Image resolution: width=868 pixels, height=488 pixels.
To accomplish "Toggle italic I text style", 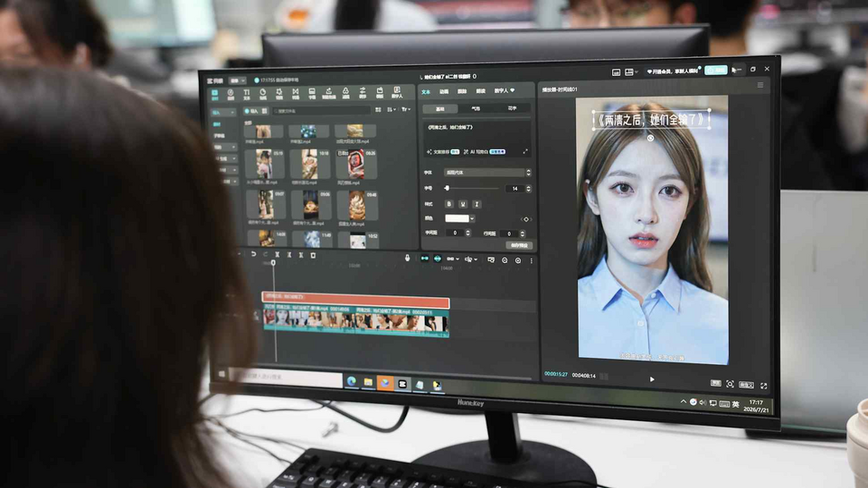I will click(x=476, y=204).
